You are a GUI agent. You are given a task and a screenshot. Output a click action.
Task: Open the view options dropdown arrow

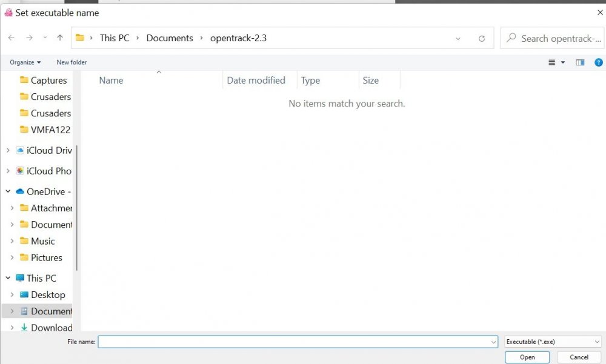click(x=563, y=62)
